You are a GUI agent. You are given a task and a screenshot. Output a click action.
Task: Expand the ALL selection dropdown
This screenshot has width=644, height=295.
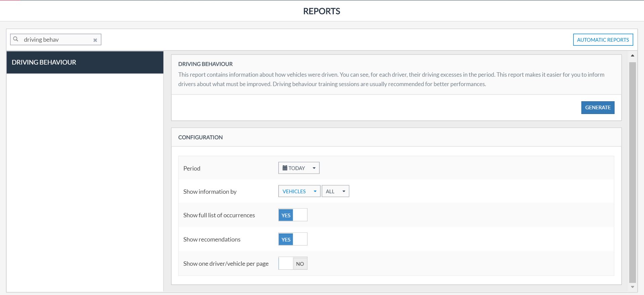tap(335, 191)
